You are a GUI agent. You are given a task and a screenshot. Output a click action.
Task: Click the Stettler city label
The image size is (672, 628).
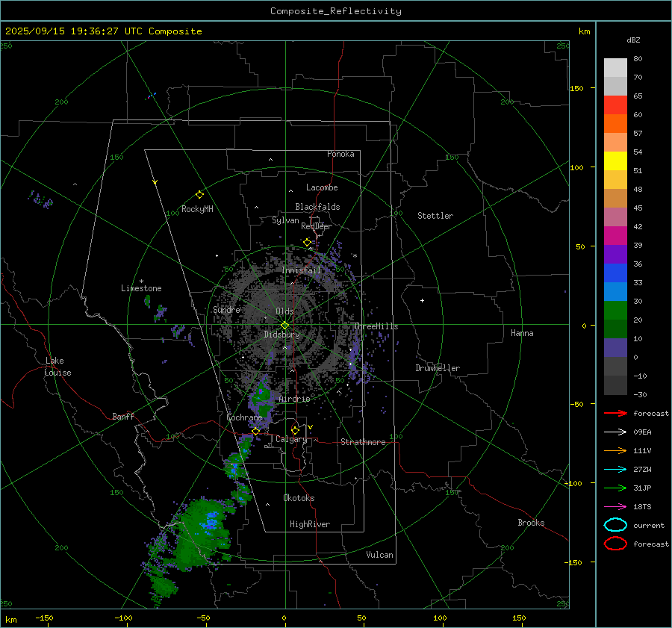pyautogui.click(x=435, y=216)
